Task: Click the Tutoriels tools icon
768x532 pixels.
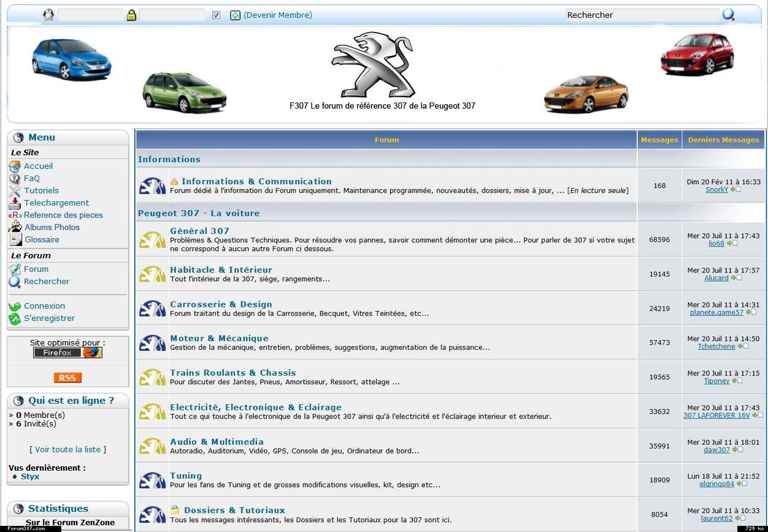Action: pyautogui.click(x=15, y=191)
